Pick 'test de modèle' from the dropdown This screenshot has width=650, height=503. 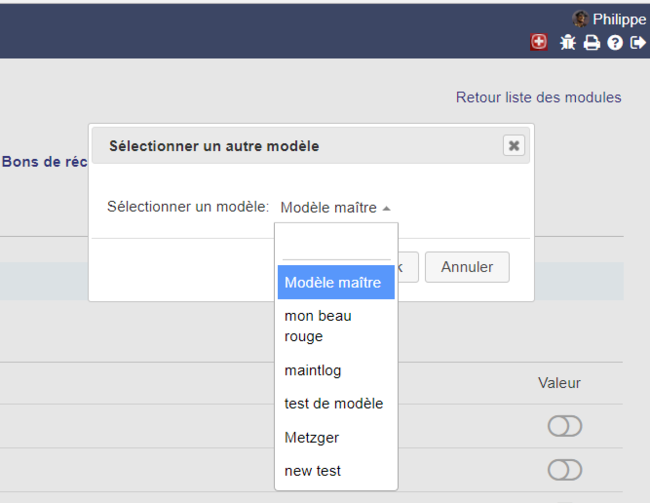point(335,404)
